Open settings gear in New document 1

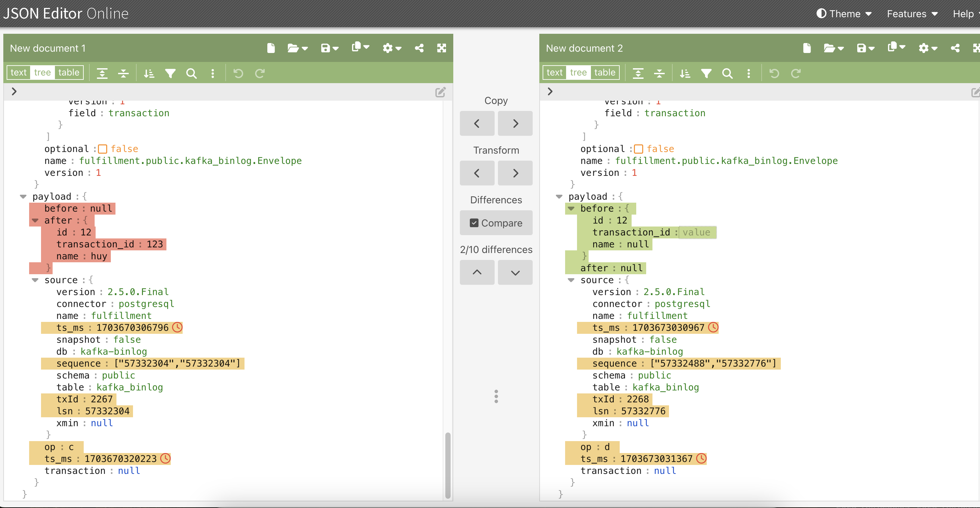coord(392,48)
